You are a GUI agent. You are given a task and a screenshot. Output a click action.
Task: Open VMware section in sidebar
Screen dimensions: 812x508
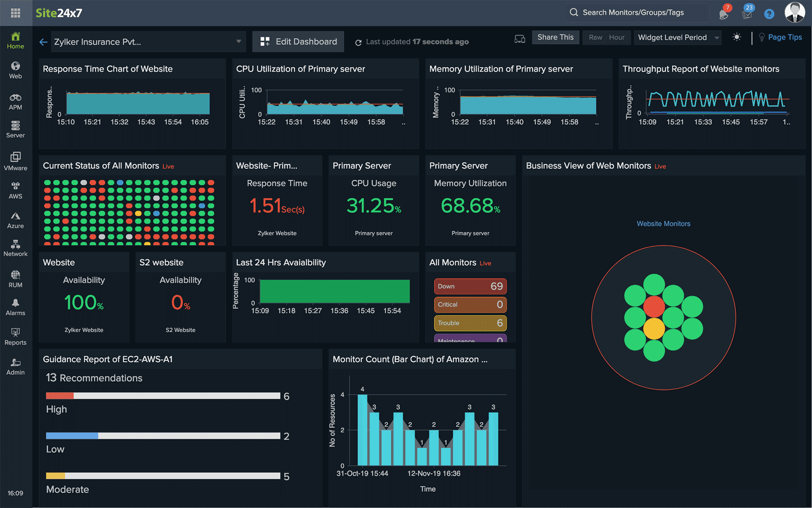(15, 161)
